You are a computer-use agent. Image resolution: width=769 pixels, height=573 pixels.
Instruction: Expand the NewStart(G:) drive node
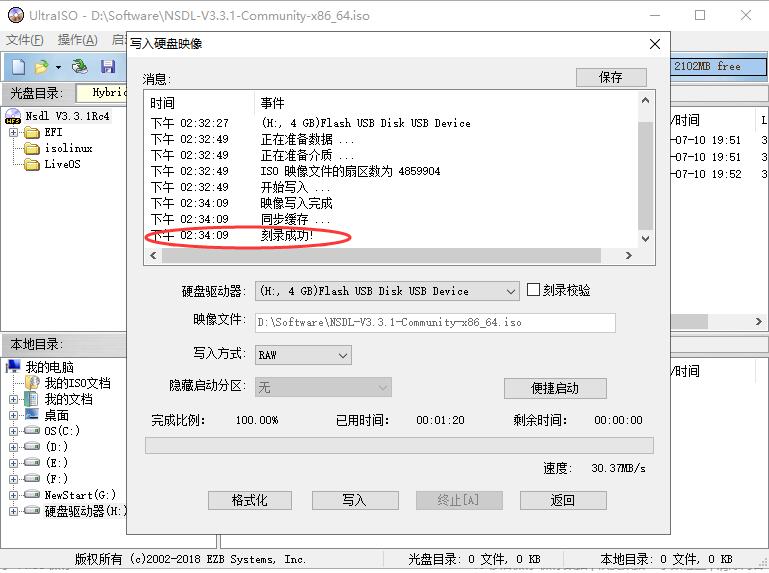coord(14,495)
